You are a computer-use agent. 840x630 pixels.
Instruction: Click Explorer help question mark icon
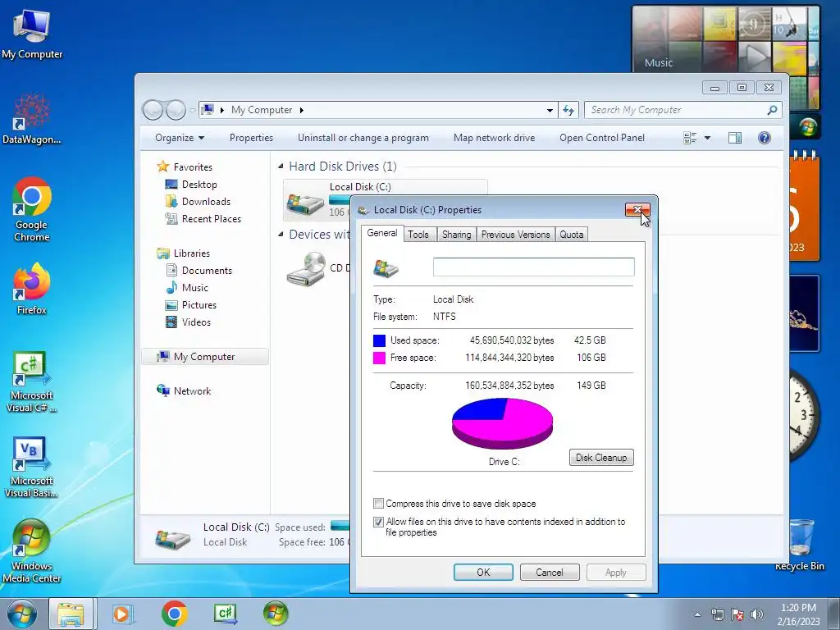pyautogui.click(x=765, y=138)
